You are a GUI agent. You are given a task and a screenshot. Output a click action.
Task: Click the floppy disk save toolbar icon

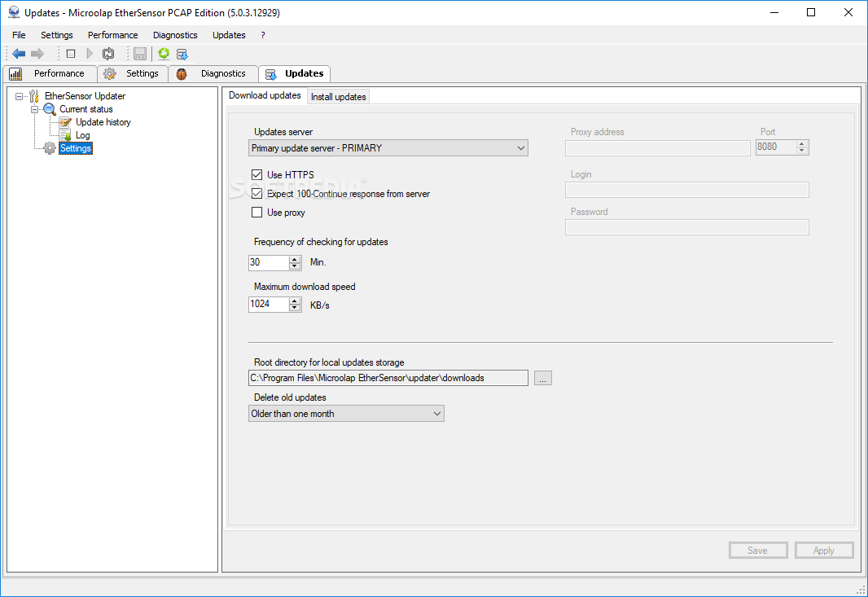140,54
